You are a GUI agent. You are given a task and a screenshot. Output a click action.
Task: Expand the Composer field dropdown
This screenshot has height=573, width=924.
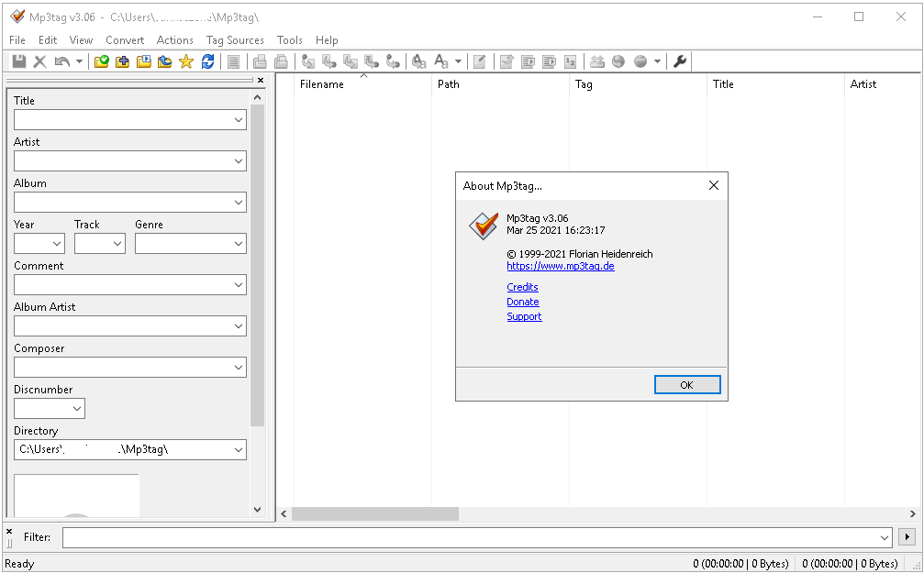238,368
